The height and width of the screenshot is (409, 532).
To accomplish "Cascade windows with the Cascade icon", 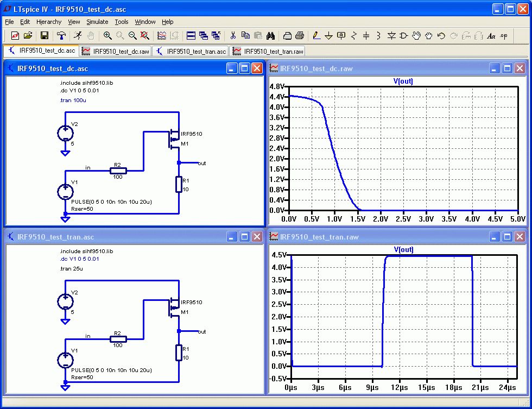I will click(204, 36).
